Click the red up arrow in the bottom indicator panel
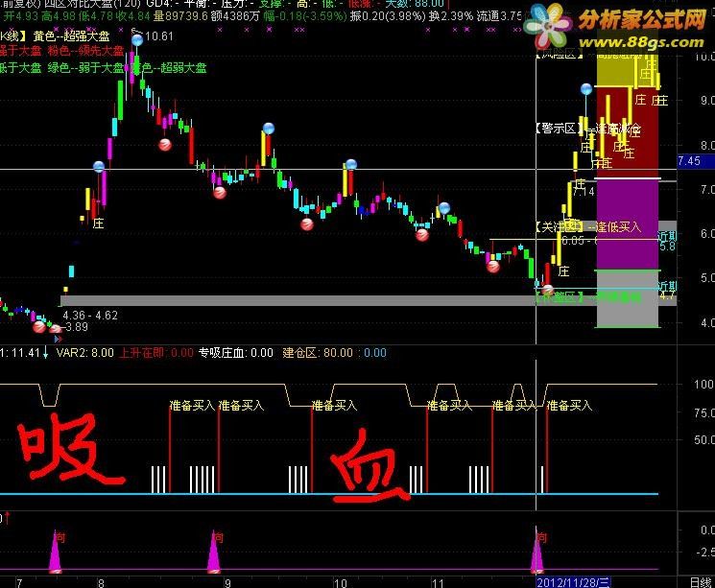Image resolution: width=715 pixels, height=588 pixels. (7, 518)
